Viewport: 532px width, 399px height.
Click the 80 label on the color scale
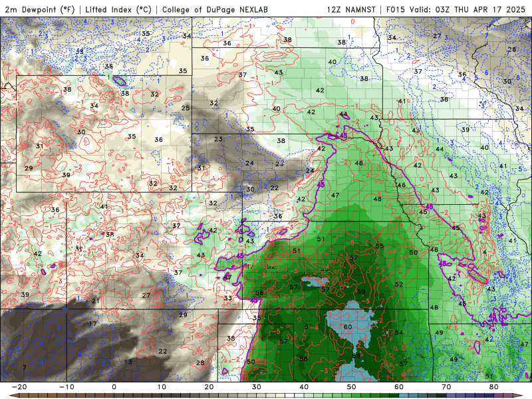click(494, 387)
